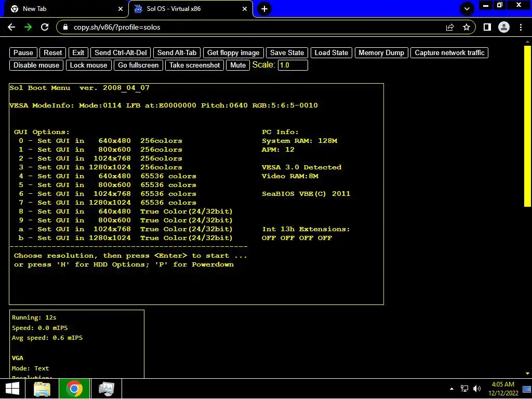Image resolution: width=532 pixels, height=399 pixels.
Task: Click the scrollbar down arrow
Action: 527,374
